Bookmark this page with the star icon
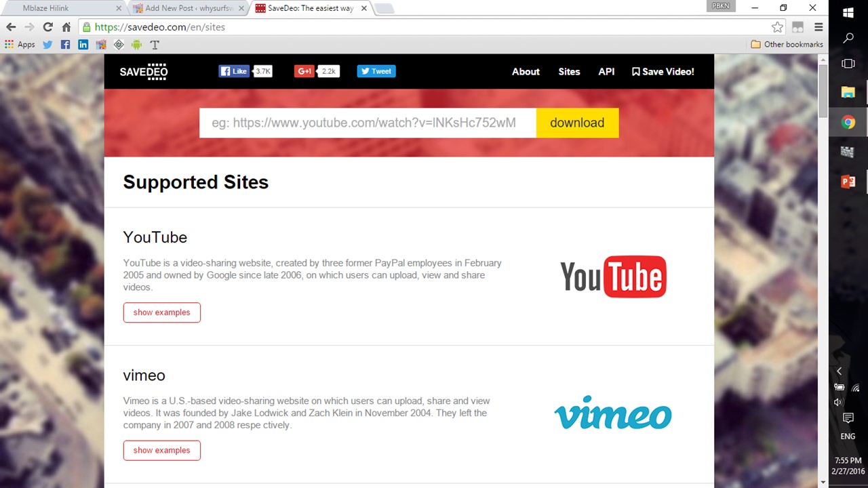This screenshot has height=488, width=868. [x=777, y=27]
